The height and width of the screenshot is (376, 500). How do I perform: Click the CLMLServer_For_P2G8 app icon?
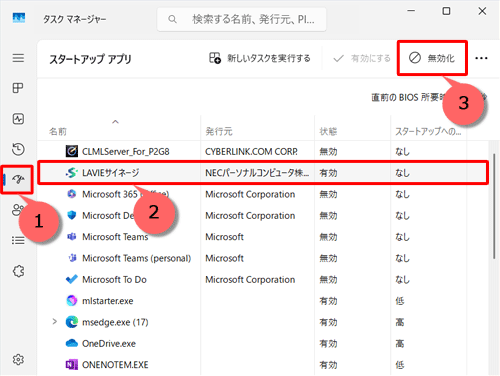[72, 151]
